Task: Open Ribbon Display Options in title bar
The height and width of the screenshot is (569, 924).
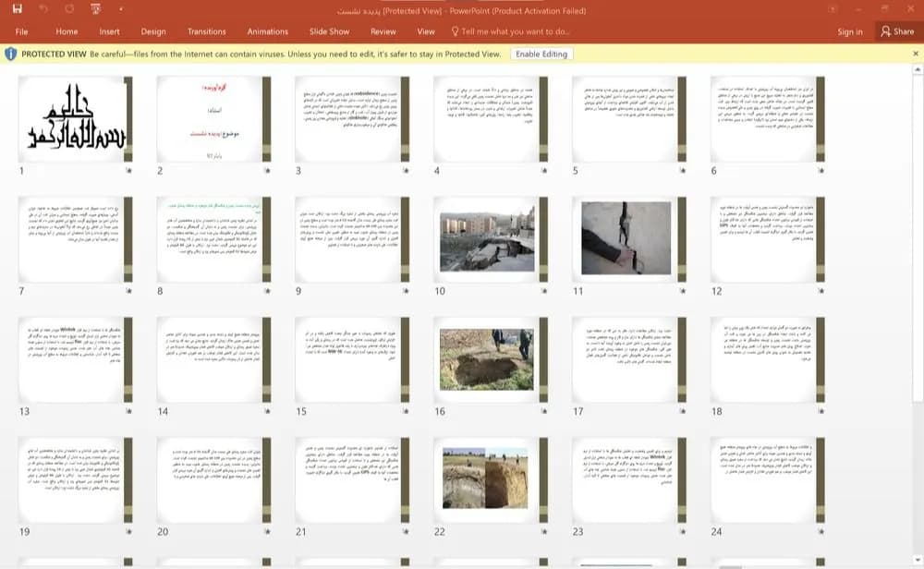Action: point(833,9)
